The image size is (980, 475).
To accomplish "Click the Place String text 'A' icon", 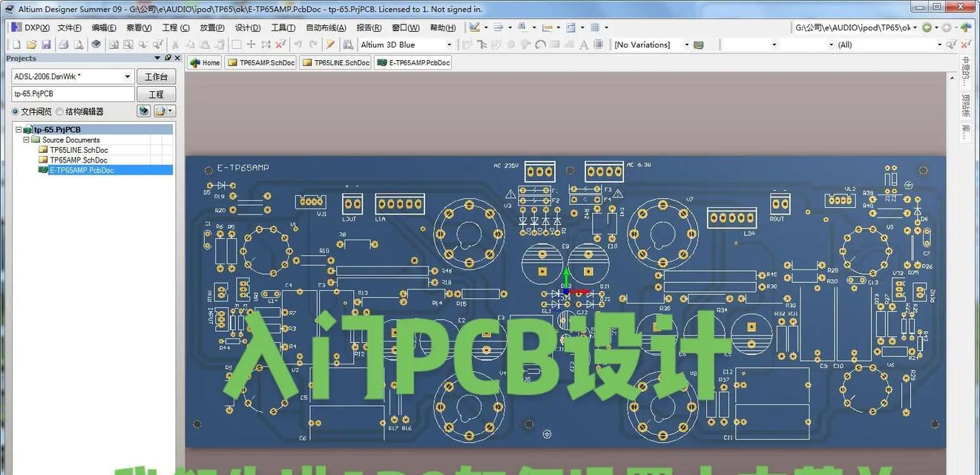I will (x=584, y=45).
